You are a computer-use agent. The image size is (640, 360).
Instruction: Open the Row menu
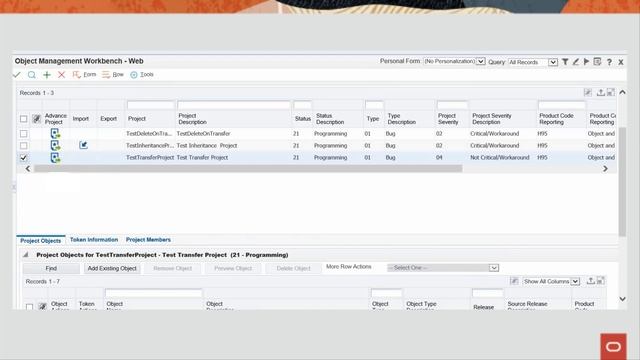[x=113, y=75]
